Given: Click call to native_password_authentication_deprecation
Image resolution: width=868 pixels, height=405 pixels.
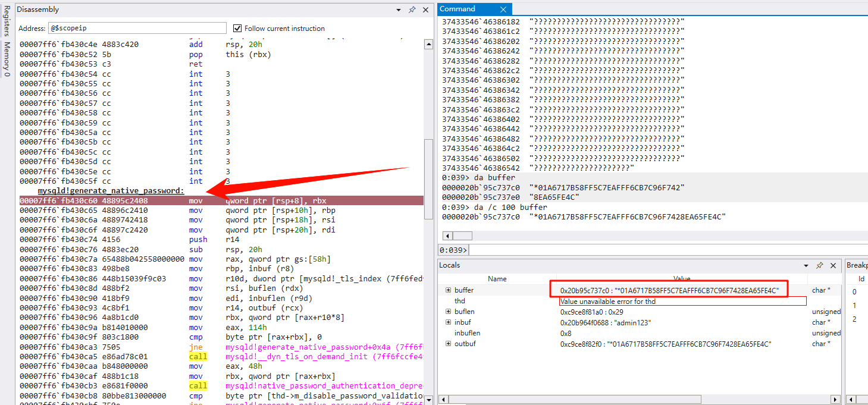Looking at the screenshot, I should point(221,385).
